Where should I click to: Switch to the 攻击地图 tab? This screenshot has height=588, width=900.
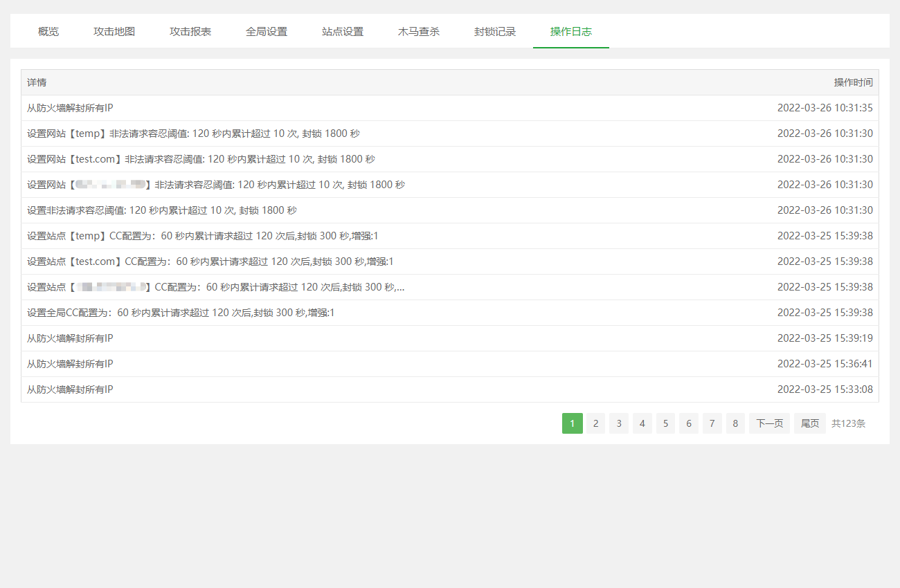[x=114, y=32]
